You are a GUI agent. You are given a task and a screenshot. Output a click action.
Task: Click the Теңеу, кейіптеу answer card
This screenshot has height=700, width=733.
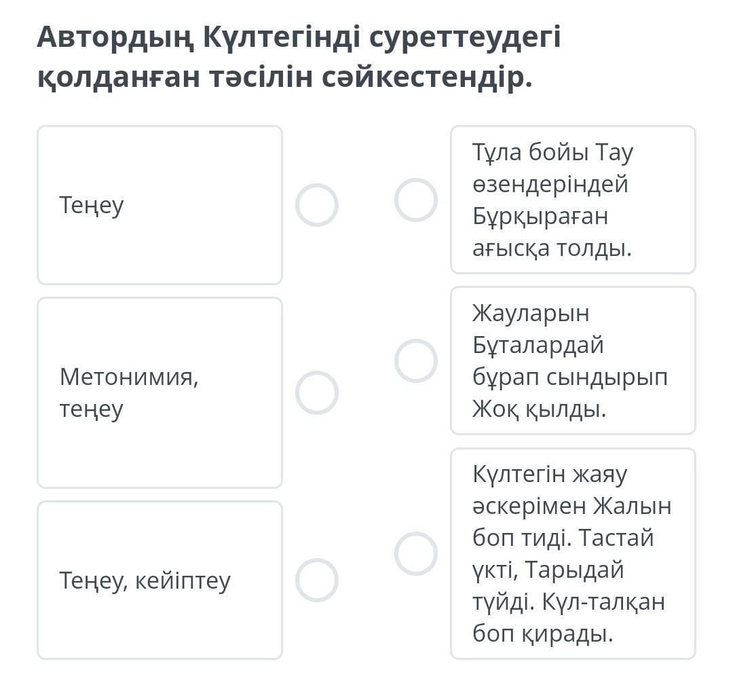(159, 580)
